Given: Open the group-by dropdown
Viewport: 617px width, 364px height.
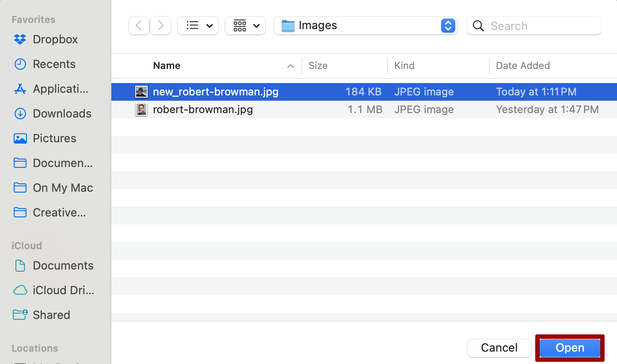Looking at the screenshot, I should coord(245,26).
